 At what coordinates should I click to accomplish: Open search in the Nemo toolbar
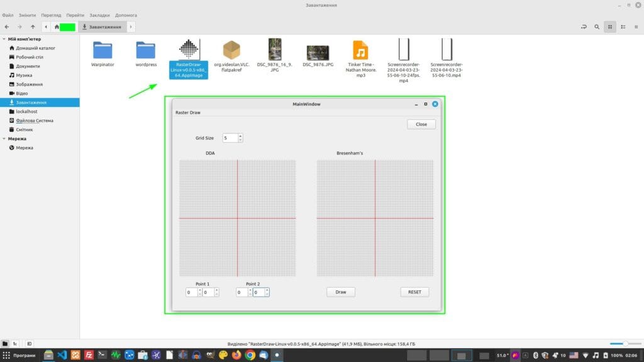coord(596,26)
